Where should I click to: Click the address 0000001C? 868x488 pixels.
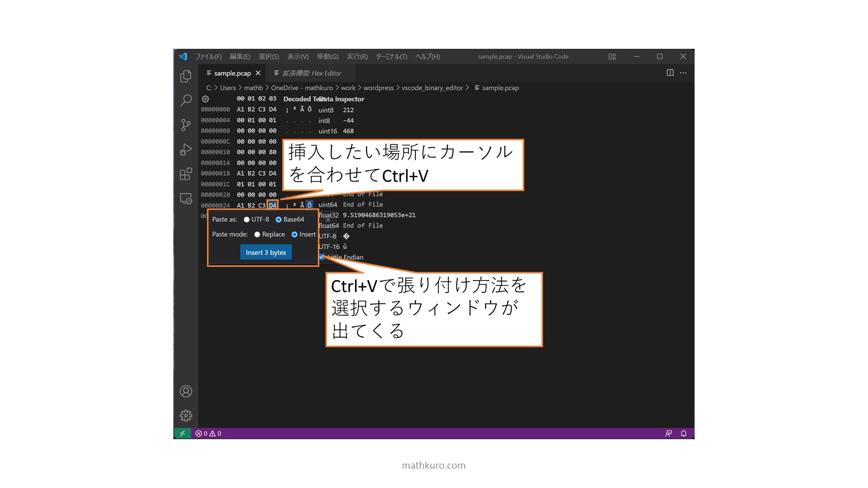point(215,184)
